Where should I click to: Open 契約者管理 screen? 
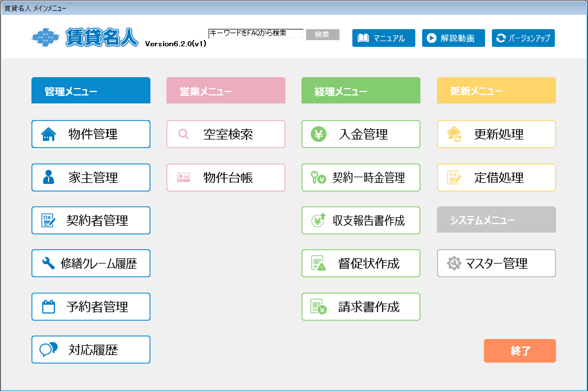click(x=91, y=221)
